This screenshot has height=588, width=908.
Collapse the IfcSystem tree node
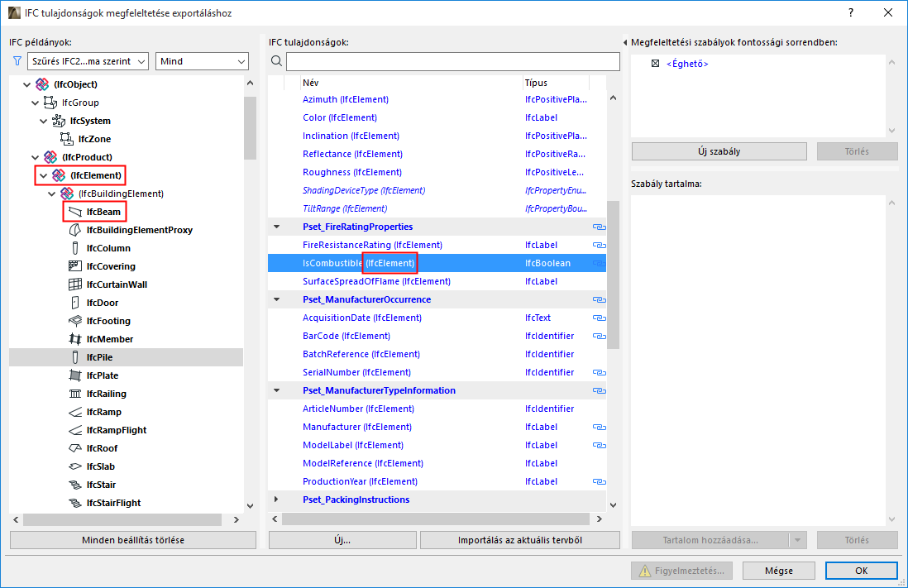44,121
